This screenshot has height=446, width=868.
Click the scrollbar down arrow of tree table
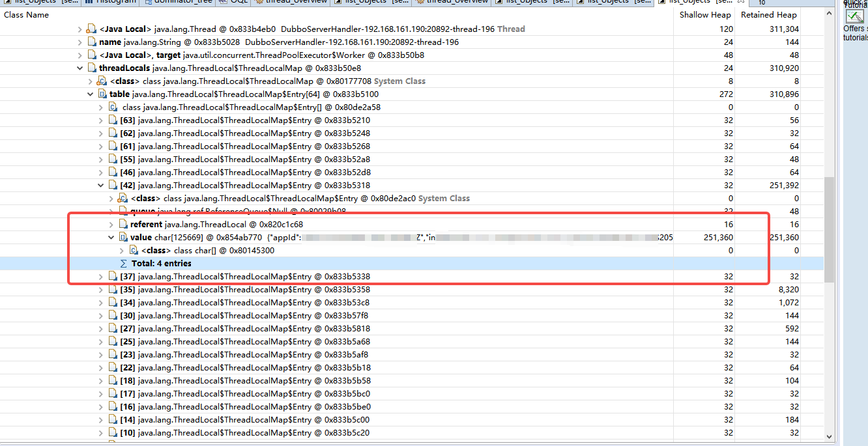click(829, 436)
